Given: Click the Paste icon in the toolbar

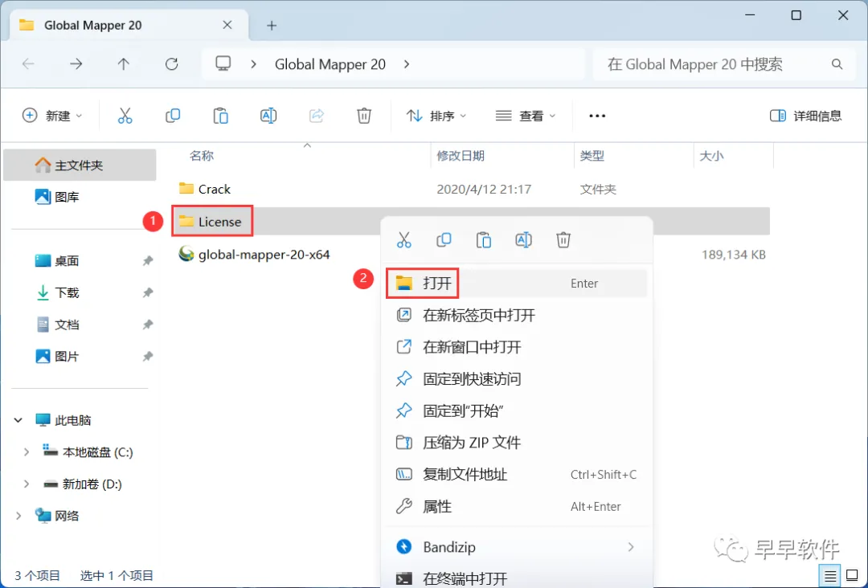Looking at the screenshot, I should (x=220, y=116).
